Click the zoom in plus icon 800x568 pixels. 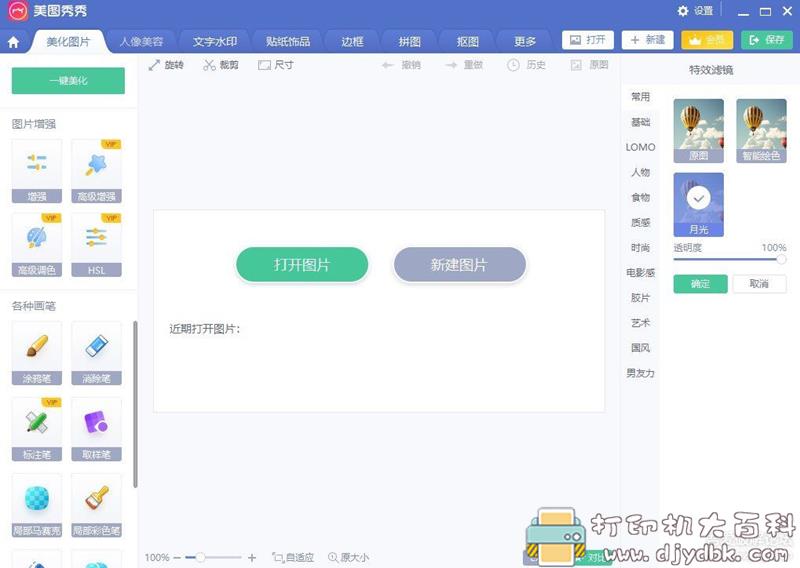coord(252,558)
